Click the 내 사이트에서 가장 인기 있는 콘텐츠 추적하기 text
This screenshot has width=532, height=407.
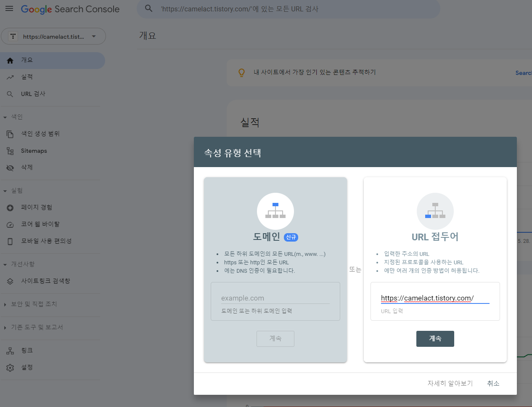point(315,72)
